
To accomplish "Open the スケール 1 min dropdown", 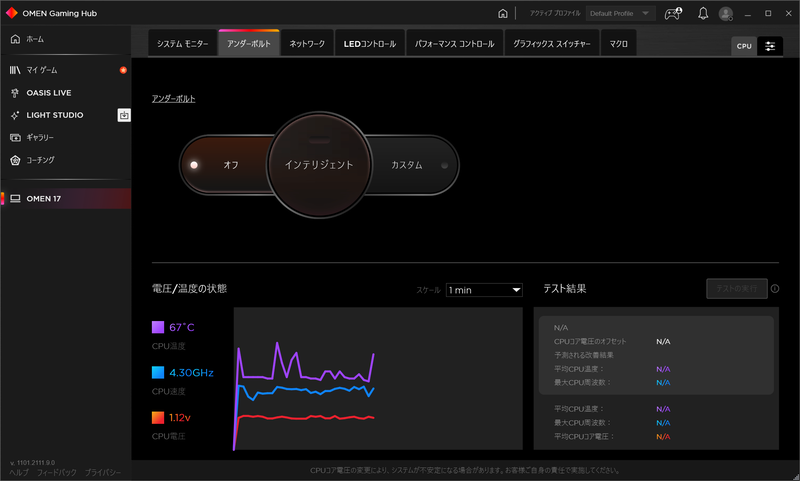I will [484, 290].
